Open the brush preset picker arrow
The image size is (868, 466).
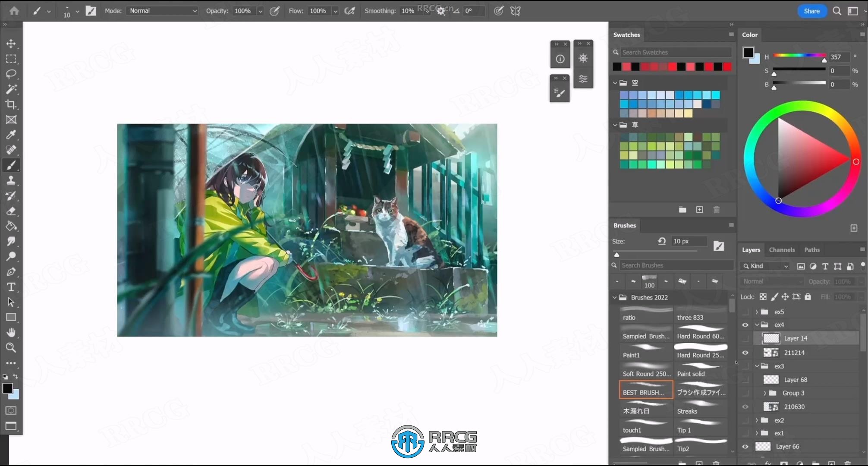pyautogui.click(x=77, y=11)
